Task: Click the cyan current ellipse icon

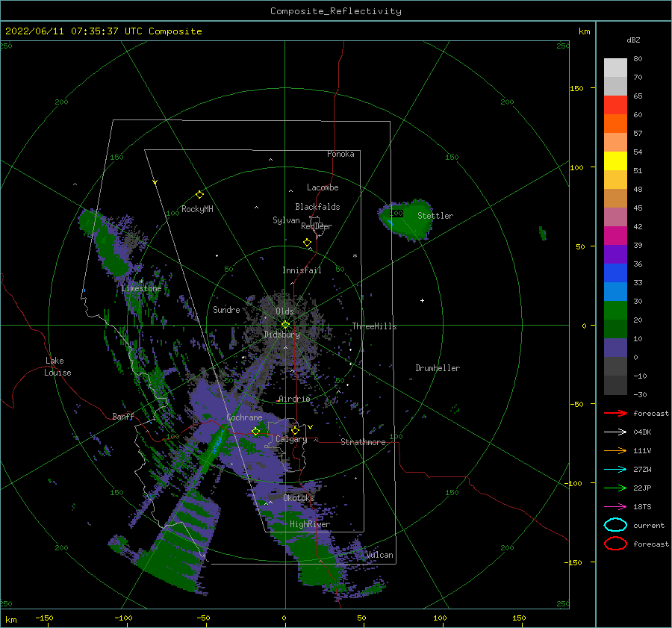Action: coord(615,525)
